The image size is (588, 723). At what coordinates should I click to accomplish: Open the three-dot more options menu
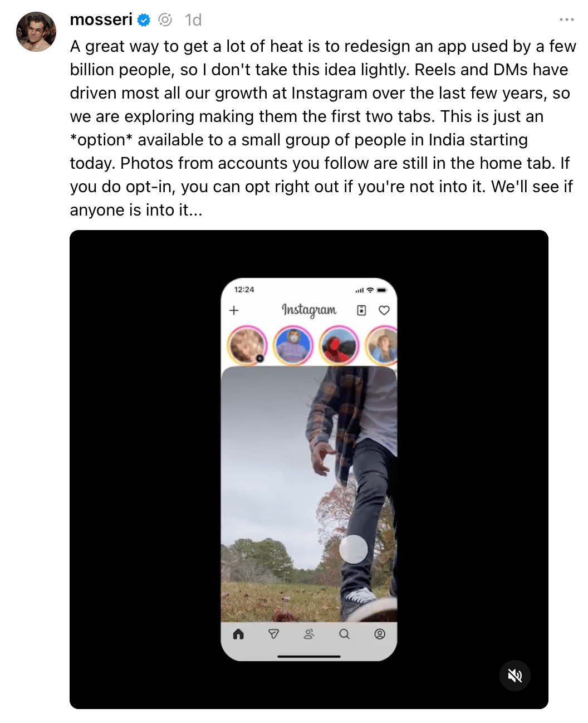567,19
